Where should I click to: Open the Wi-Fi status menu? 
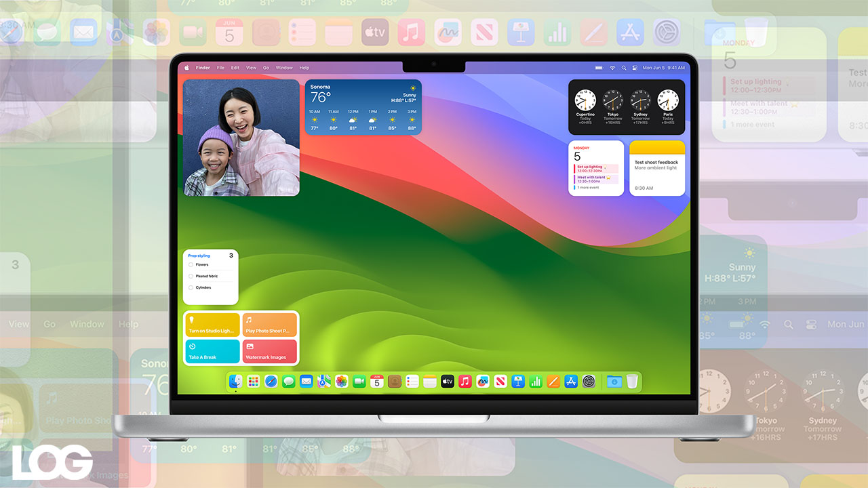pos(612,68)
